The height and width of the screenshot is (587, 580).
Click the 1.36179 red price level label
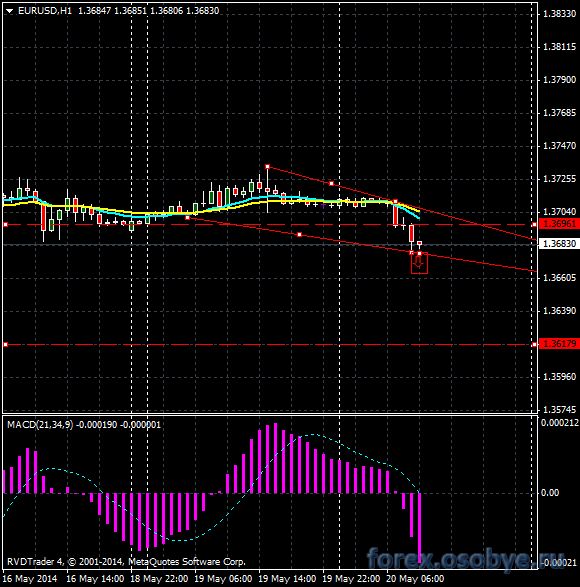(559, 344)
